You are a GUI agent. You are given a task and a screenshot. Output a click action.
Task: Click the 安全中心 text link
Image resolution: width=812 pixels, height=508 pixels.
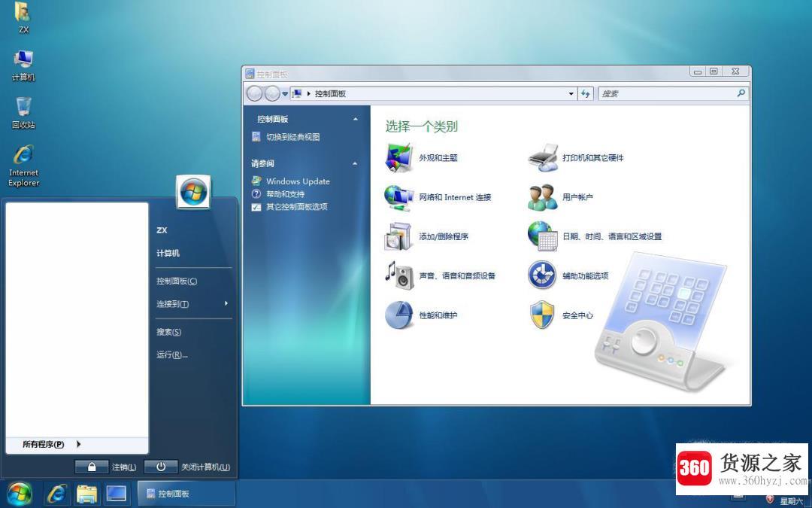tap(577, 315)
